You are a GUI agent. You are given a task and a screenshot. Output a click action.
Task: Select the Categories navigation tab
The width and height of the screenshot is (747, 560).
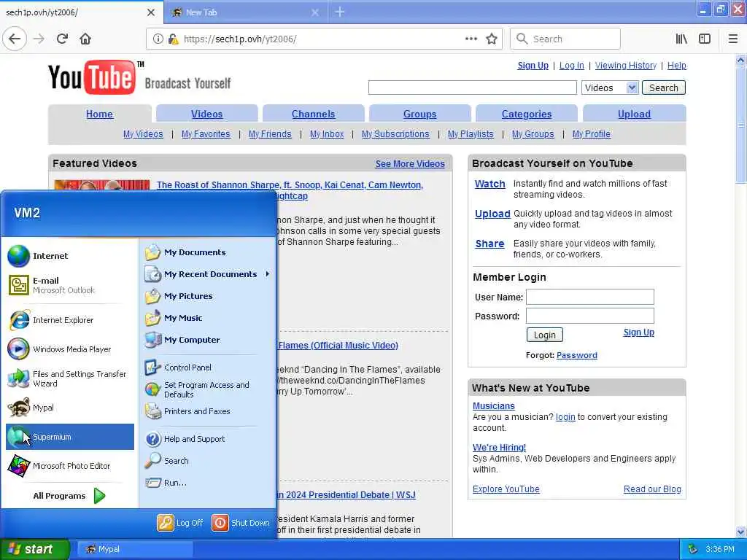pyautogui.click(x=527, y=114)
